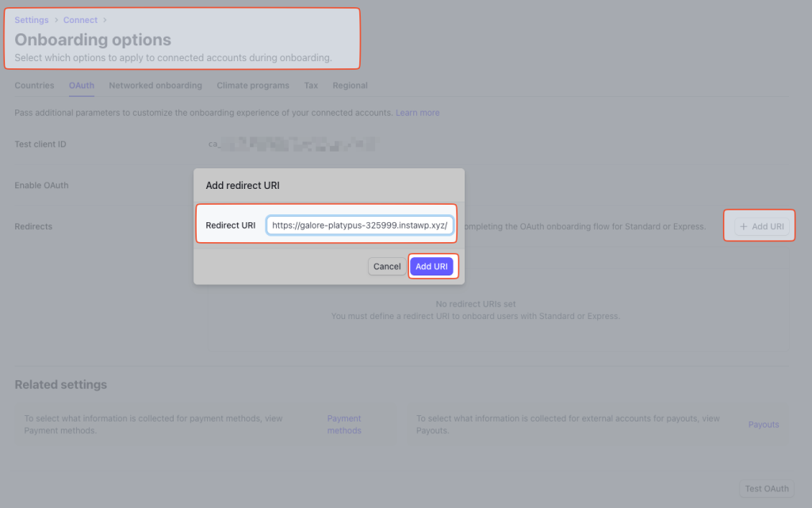This screenshot has height=508, width=812.
Task: Click the Settings breadcrumb link
Action: 31,20
